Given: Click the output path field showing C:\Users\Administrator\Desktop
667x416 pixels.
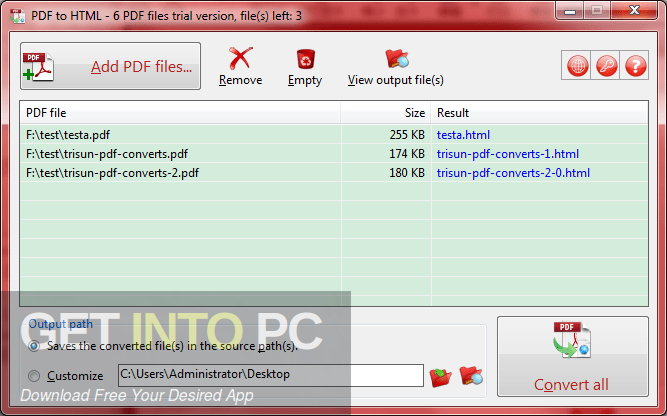Looking at the screenshot, I should (271, 375).
